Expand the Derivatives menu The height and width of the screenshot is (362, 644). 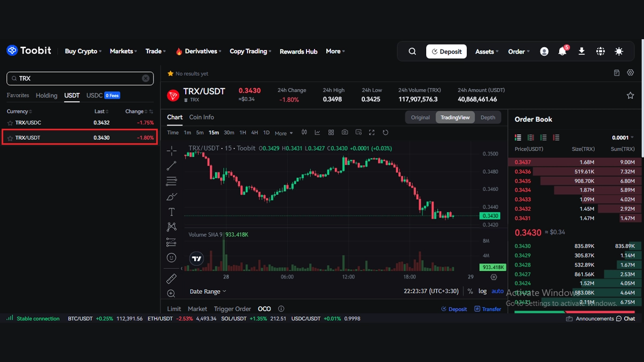199,51
